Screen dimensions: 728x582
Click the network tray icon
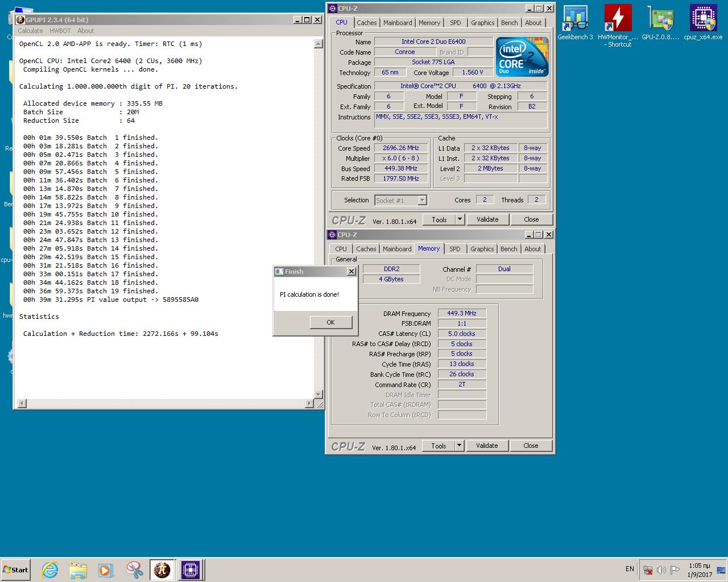[647, 569]
